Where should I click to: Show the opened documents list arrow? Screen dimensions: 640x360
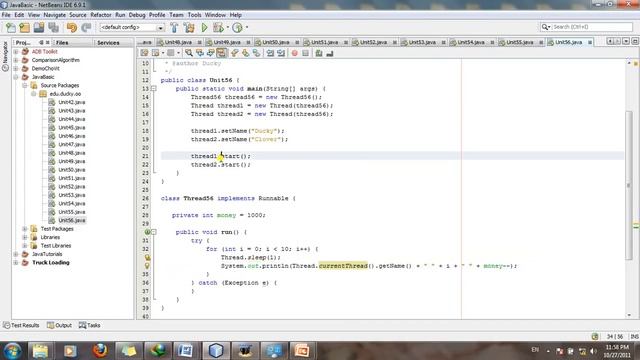point(626,42)
